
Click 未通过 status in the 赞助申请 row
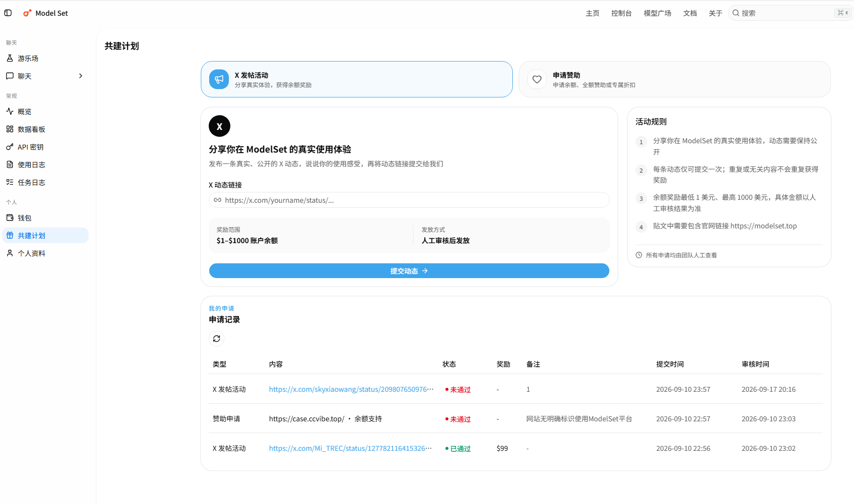click(x=458, y=419)
